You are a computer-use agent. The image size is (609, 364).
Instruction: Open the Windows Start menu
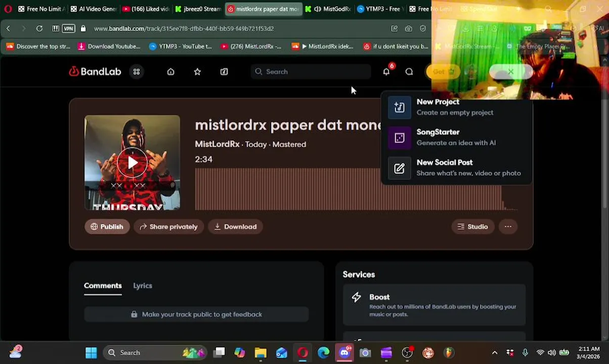pos(91,353)
